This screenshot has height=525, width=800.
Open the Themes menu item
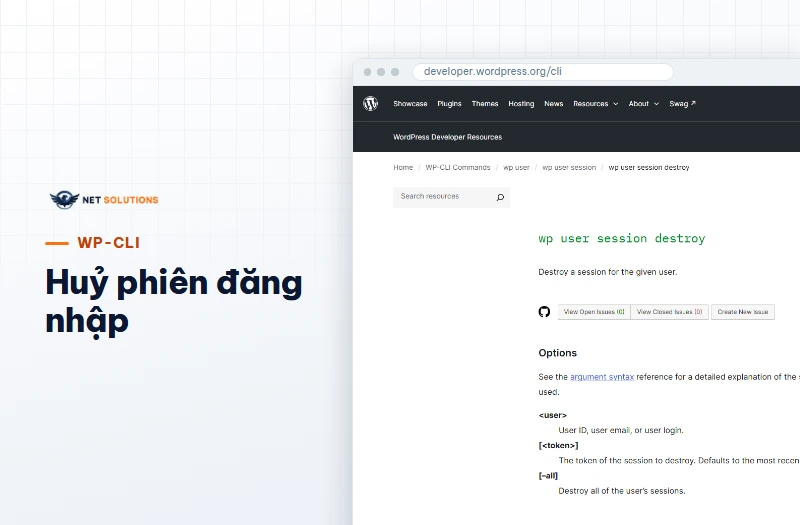[x=485, y=104]
